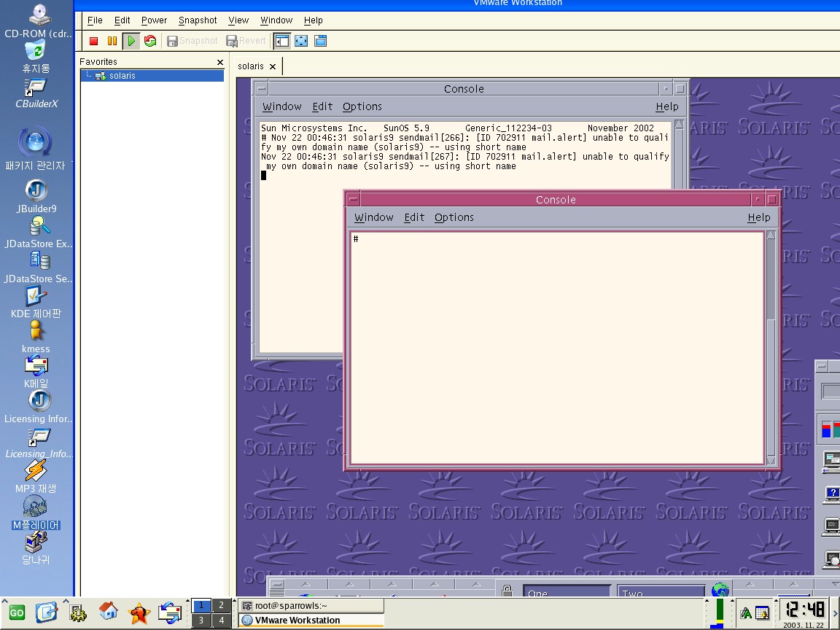Select the solaris virtual machine tab

click(x=251, y=66)
